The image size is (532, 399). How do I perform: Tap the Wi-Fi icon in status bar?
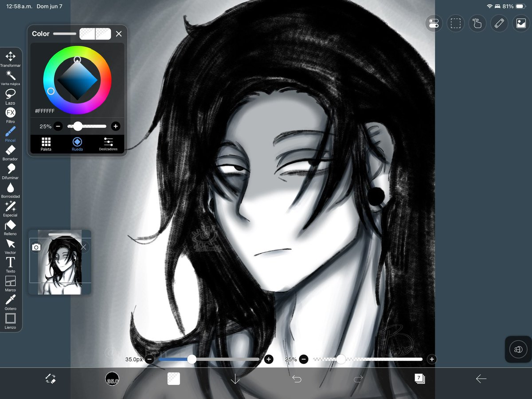[x=489, y=6]
